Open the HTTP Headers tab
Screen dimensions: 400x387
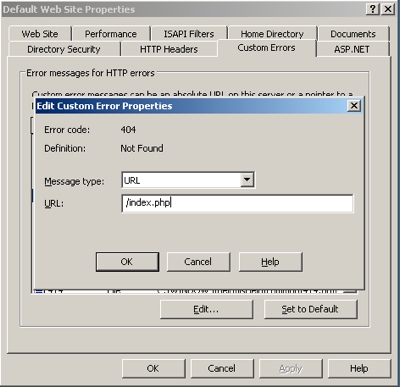169,49
